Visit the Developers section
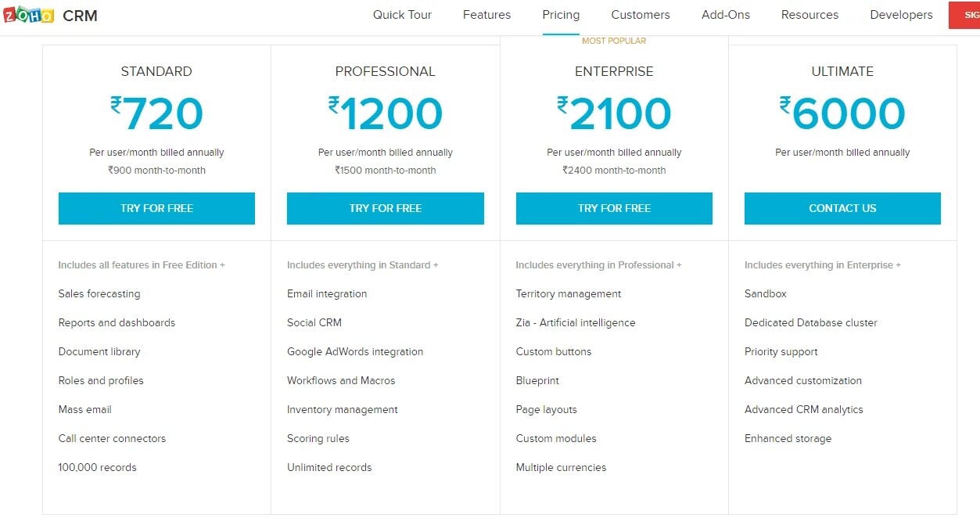 click(901, 15)
